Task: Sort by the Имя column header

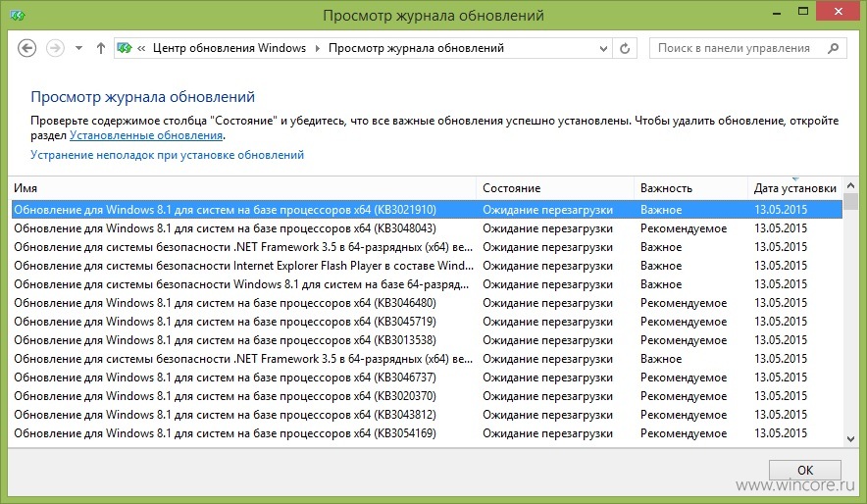Action: pos(243,188)
